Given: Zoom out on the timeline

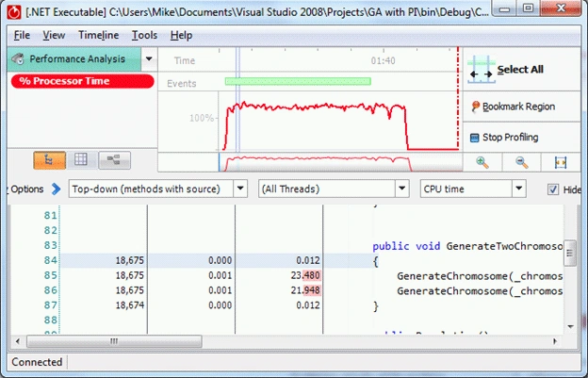Looking at the screenshot, I should pos(522,162).
